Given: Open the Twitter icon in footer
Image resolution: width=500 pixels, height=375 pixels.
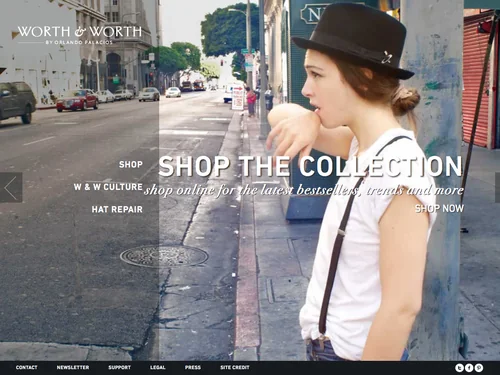Looking at the screenshot, I should 459,368.
